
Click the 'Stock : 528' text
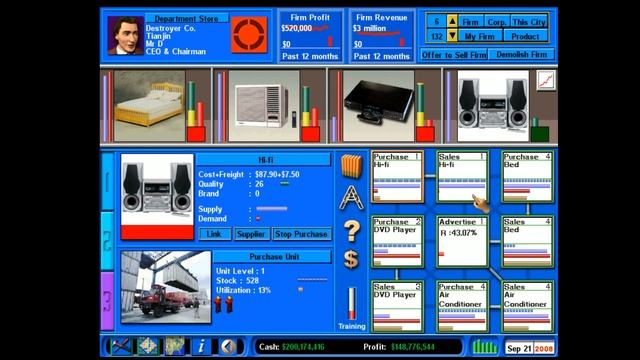tap(237, 281)
